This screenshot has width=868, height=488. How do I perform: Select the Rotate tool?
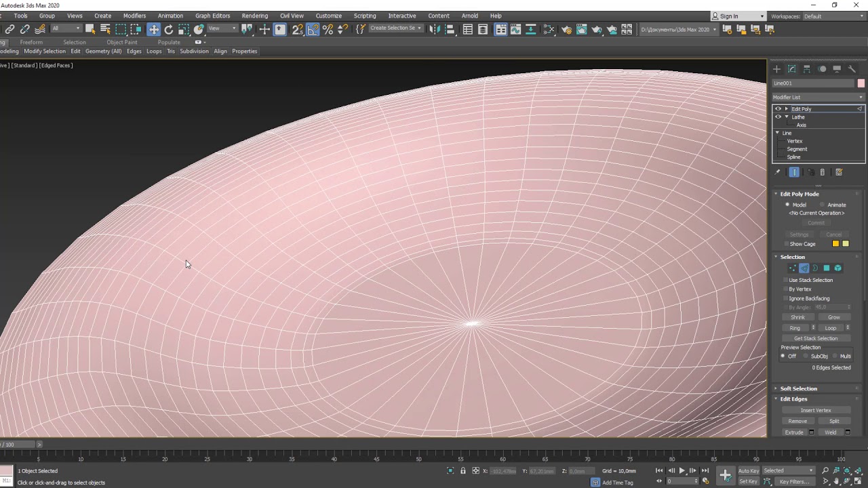(169, 29)
